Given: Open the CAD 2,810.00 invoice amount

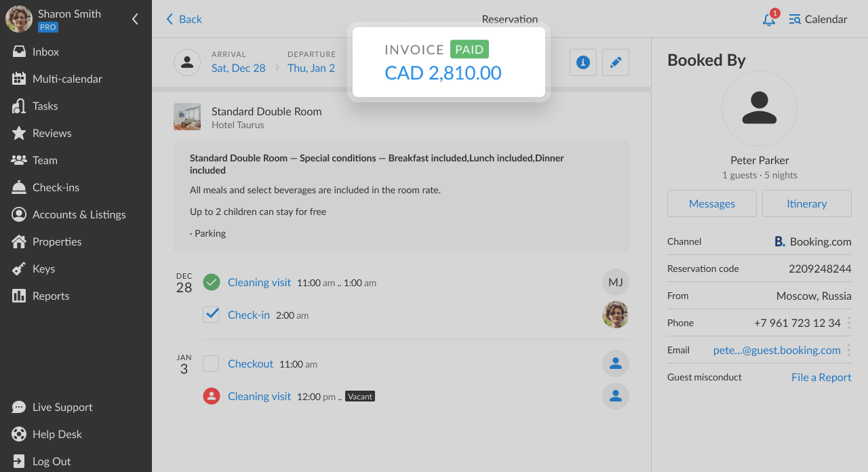Looking at the screenshot, I should click(443, 73).
